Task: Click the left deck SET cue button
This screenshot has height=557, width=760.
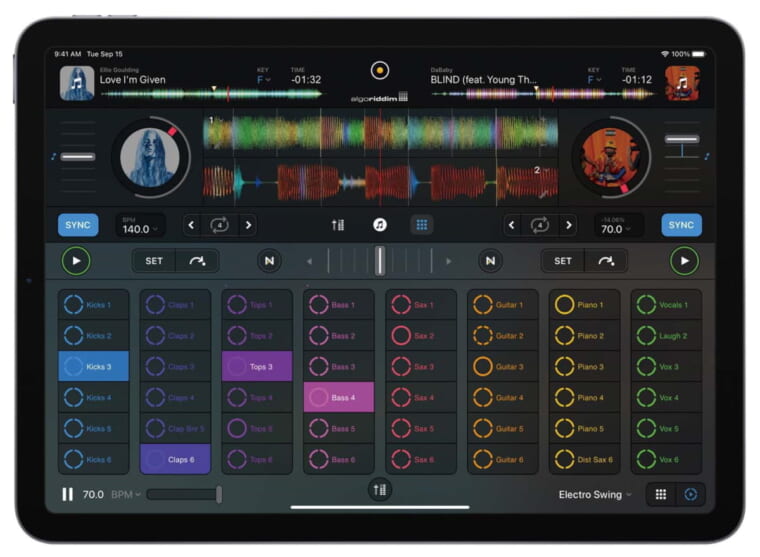Action: tap(154, 261)
